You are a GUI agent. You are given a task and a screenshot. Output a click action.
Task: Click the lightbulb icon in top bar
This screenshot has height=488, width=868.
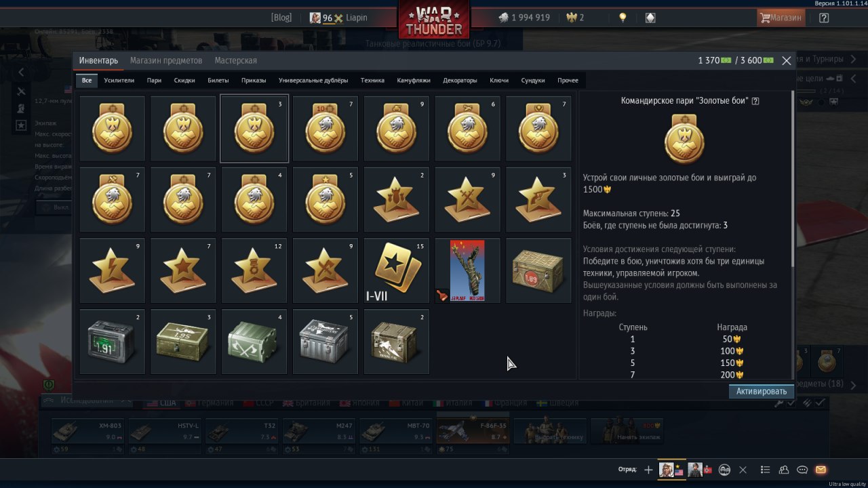pos(623,18)
